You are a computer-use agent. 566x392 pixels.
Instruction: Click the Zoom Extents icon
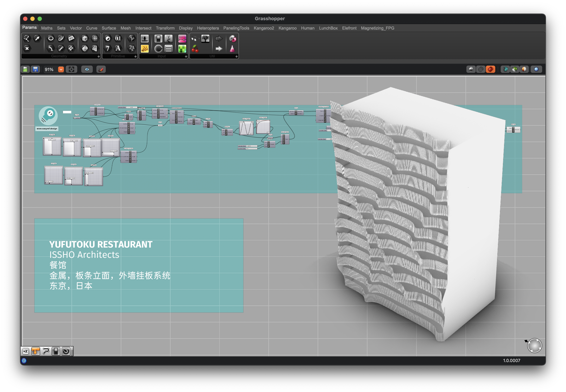coord(71,69)
